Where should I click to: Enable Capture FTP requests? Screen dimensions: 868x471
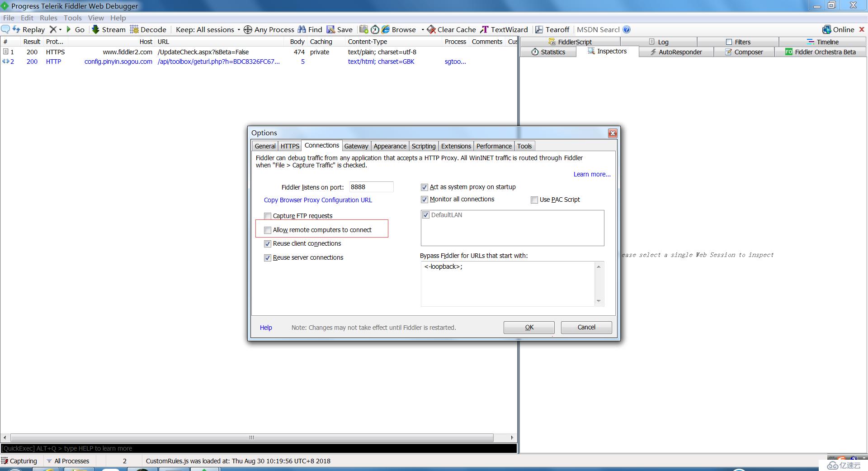pos(268,216)
